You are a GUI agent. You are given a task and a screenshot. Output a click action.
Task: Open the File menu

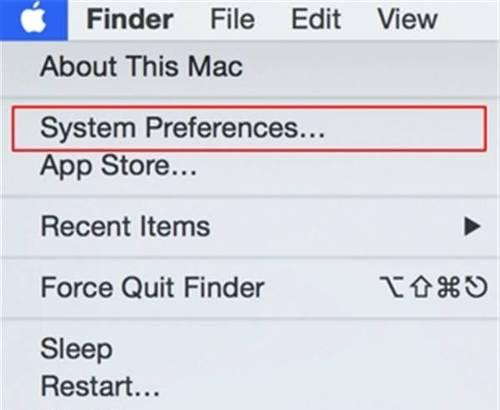[233, 19]
